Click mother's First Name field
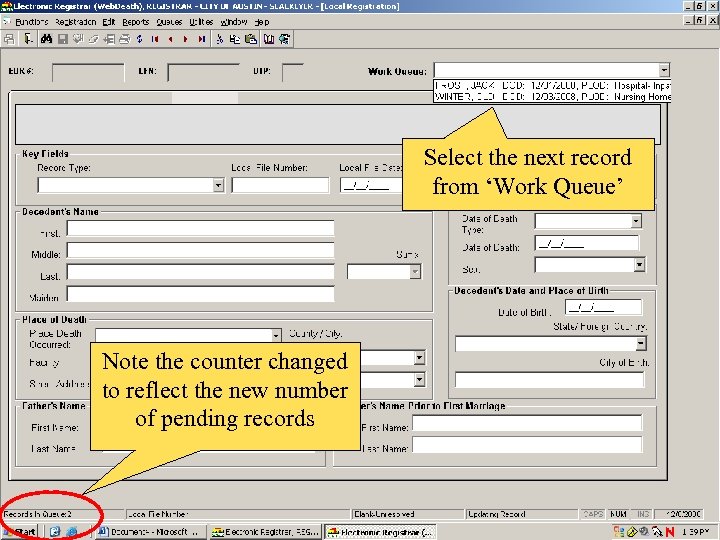 click(527, 423)
